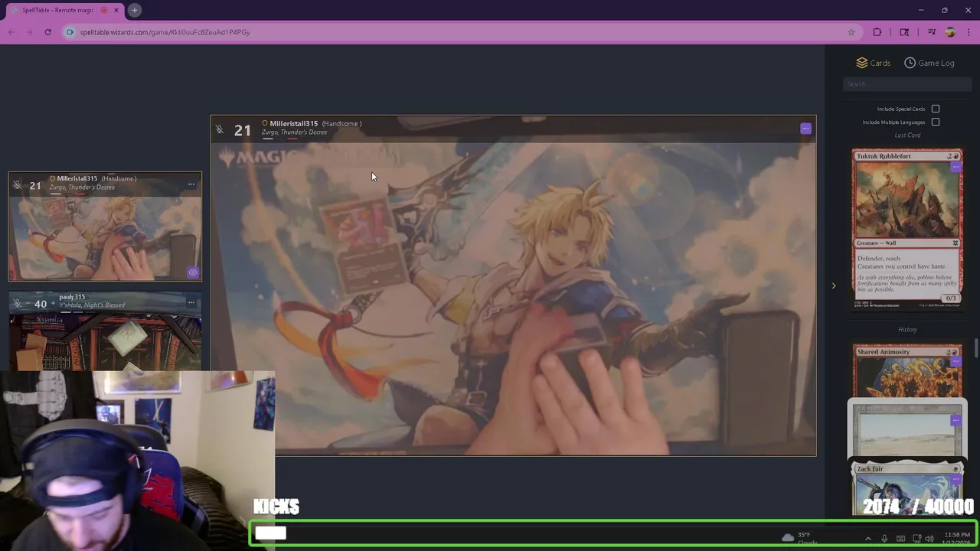Select the SpellTable browser tab

[64, 10]
